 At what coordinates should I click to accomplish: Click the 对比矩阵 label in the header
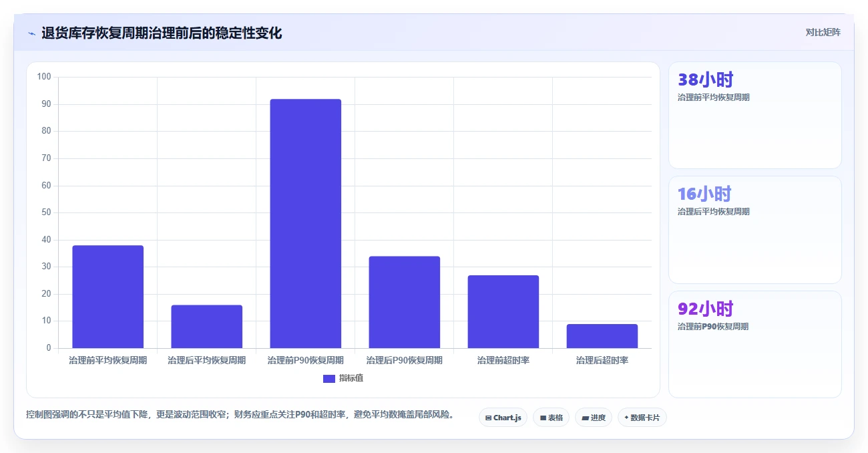tap(823, 32)
